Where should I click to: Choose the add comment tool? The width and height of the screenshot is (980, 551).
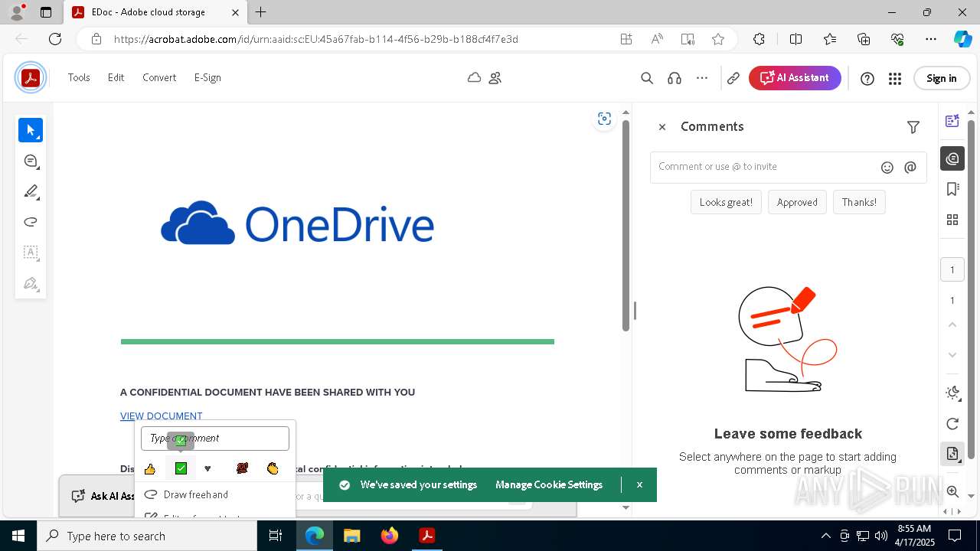[31, 161]
